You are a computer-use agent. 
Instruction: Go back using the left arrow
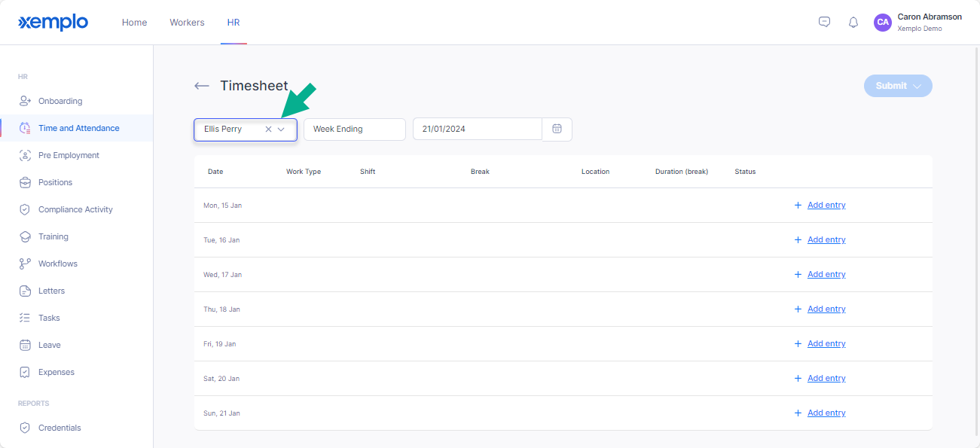tap(201, 86)
